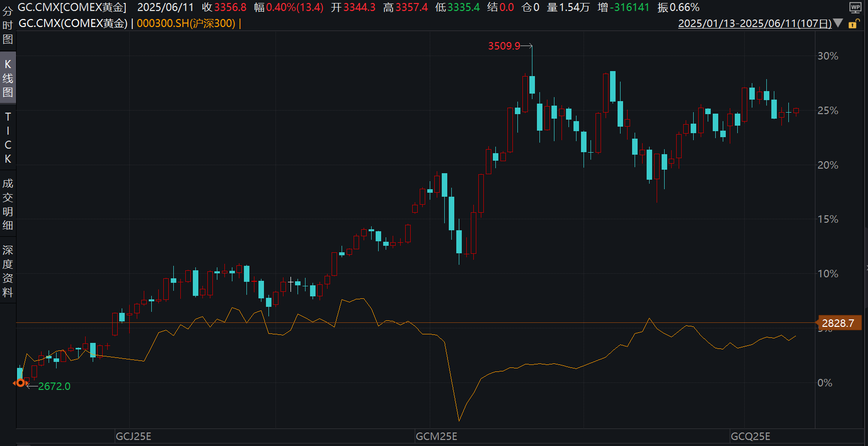This screenshot has height=446, width=868.
Task: Open the 深度资料 tab
Action: click(x=8, y=271)
